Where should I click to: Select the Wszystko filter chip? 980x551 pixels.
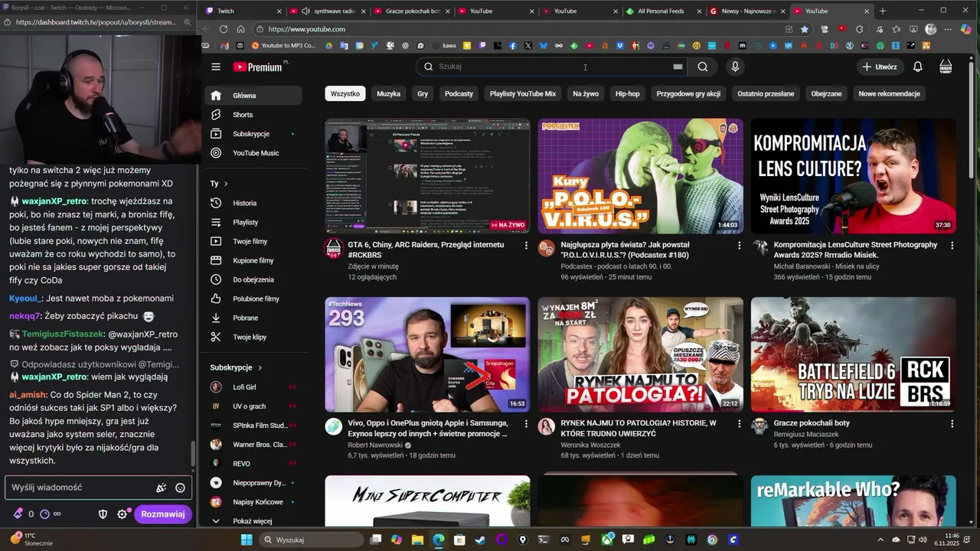point(345,93)
